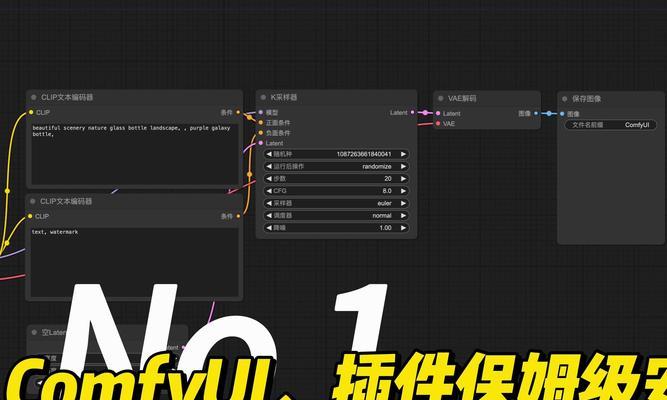Screen dimensions: 667x400
Task: Click the 负面条件 input port on K采样器
Action: tap(261, 133)
